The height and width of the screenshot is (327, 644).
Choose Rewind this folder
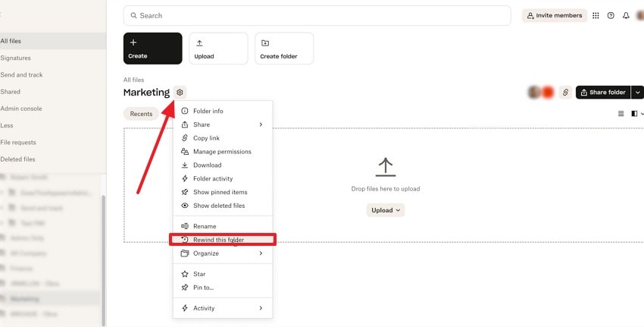(220, 240)
